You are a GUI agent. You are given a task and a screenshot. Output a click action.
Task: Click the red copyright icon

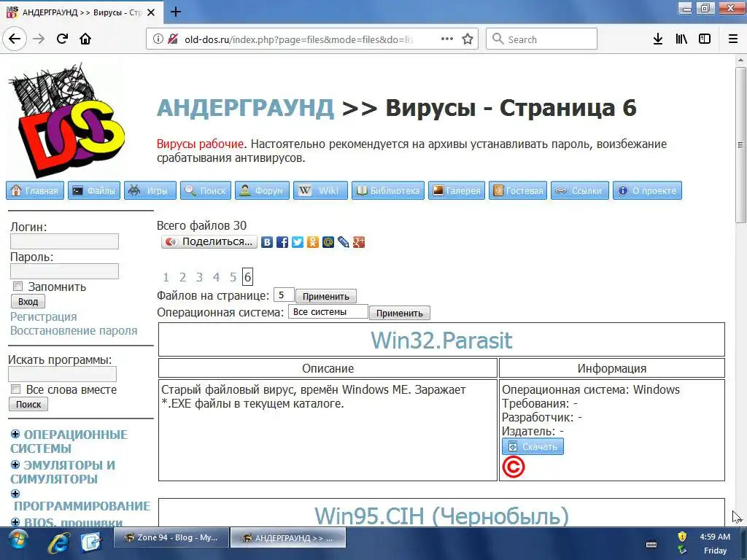point(513,467)
